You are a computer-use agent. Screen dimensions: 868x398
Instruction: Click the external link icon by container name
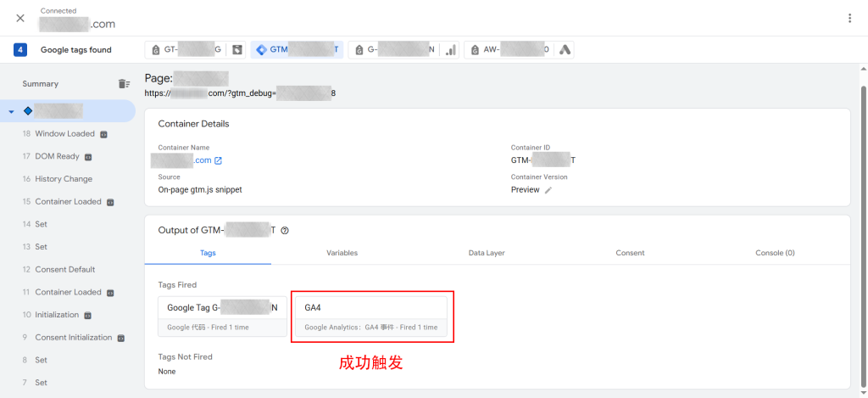[x=218, y=160]
